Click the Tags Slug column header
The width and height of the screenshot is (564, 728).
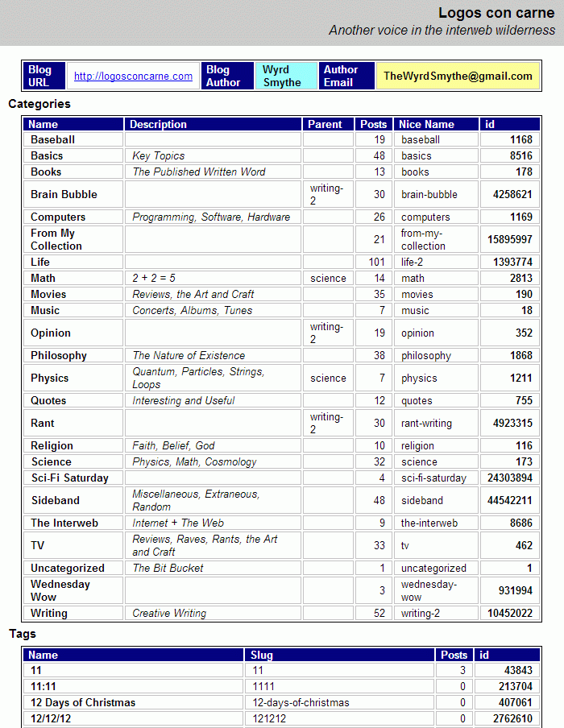click(x=262, y=655)
